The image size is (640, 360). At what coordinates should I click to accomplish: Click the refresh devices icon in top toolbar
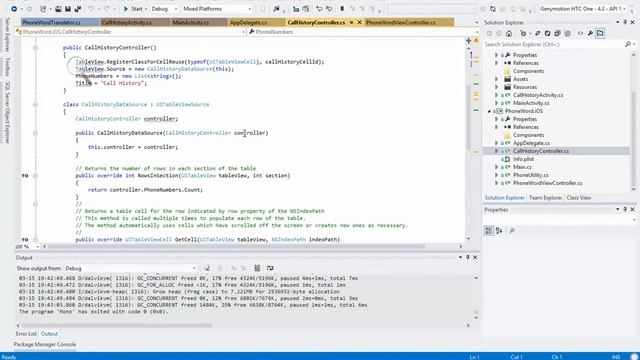tap(493, 9)
